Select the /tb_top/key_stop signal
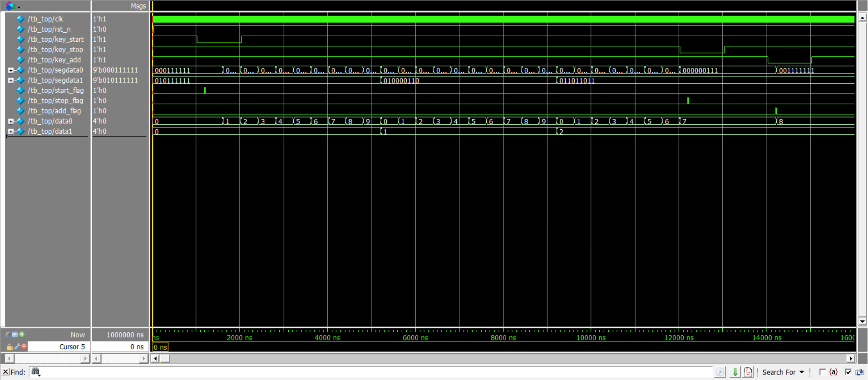This screenshot has height=380, width=868. [x=55, y=49]
